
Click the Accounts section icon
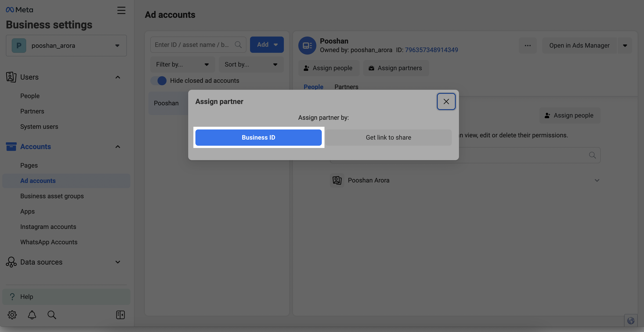(11, 147)
